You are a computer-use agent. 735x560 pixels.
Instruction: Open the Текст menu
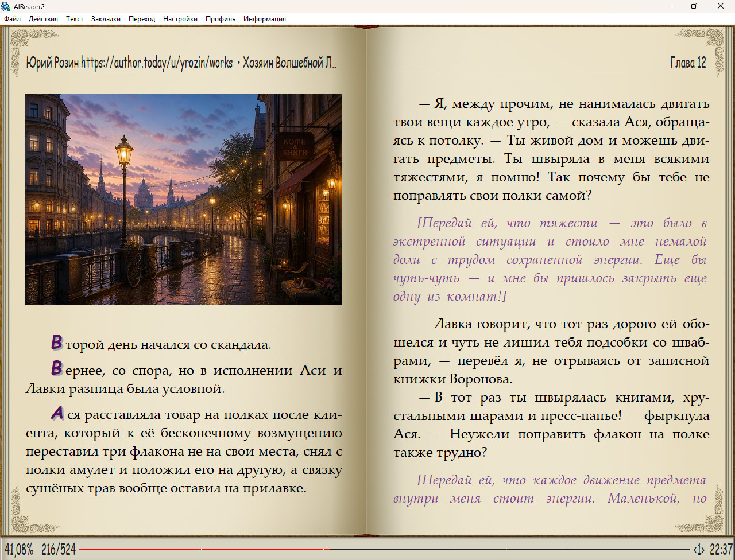(75, 19)
